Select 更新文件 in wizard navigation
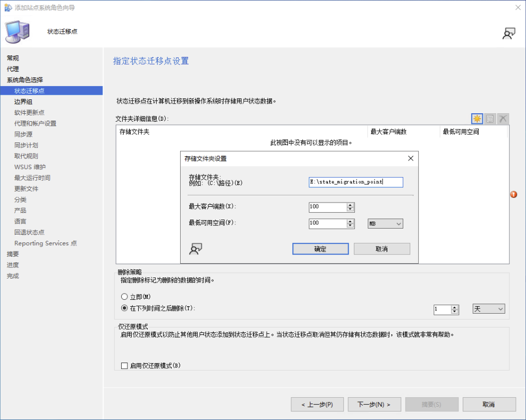Image resolution: width=526 pixels, height=420 pixels. point(26,189)
